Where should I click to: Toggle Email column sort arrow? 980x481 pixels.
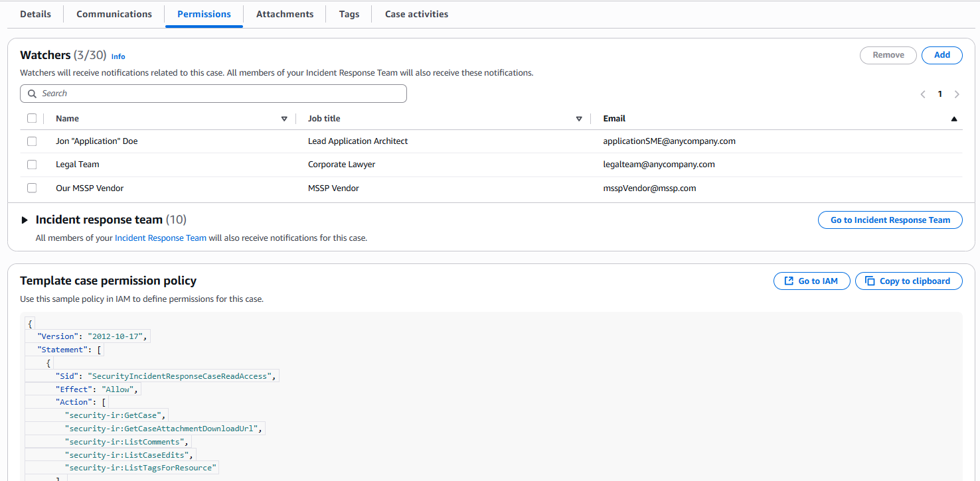[954, 119]
